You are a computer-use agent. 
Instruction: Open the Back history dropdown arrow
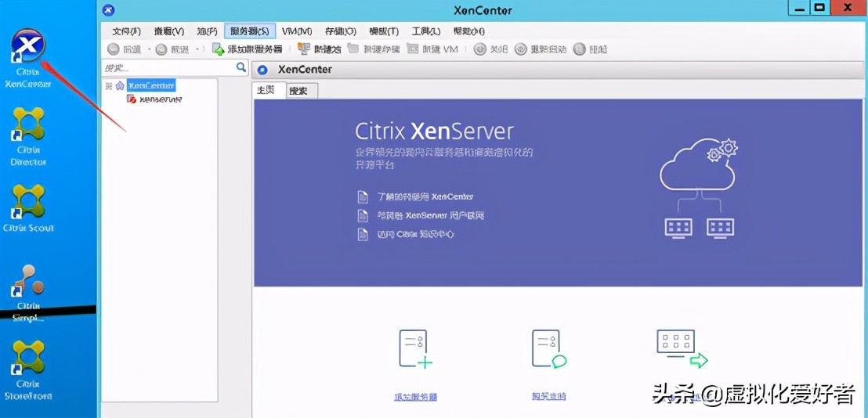click(x=149, y=49)
